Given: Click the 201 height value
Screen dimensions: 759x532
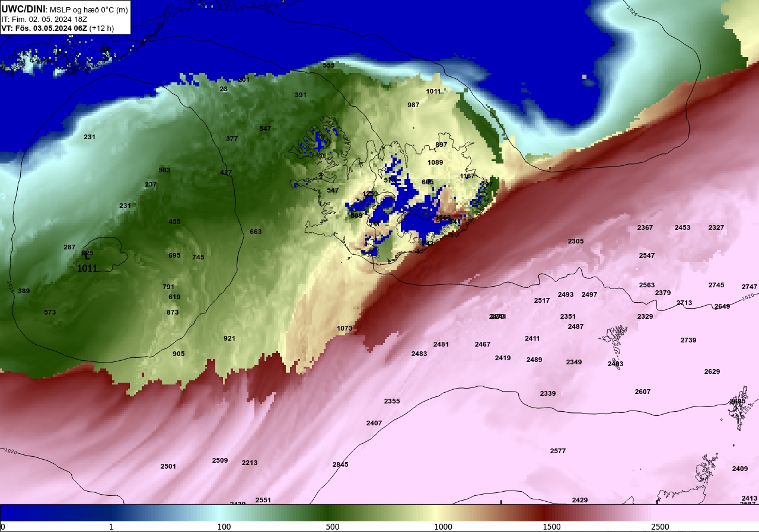Looking at the screenshot, I should tap(244, 79).
